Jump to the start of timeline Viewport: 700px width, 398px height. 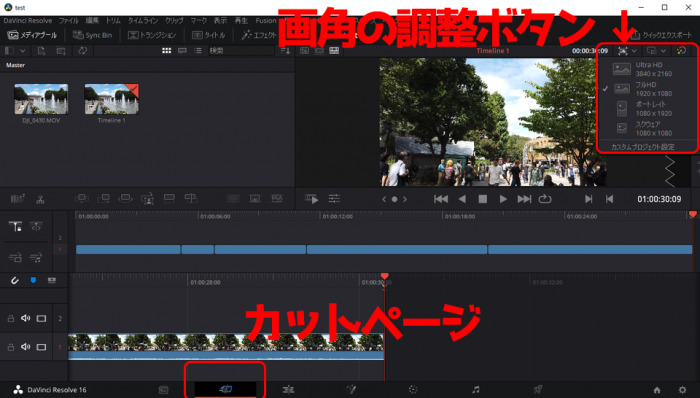click(441, 199)
